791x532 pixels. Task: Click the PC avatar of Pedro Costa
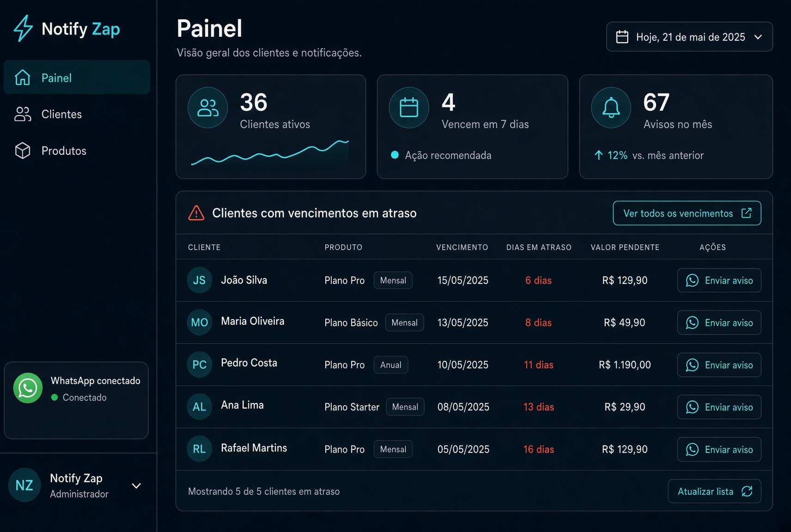[x=200, y=365]
